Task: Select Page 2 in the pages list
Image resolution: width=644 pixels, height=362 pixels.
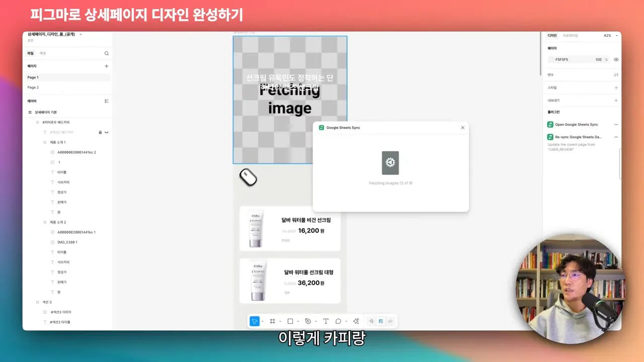Action: click(x=33, y=87)
